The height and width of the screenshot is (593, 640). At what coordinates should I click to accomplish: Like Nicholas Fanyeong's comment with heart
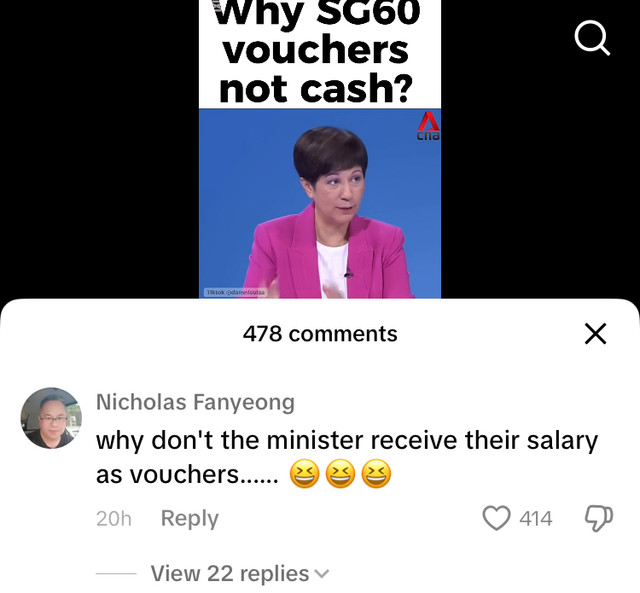coord(496,518)
